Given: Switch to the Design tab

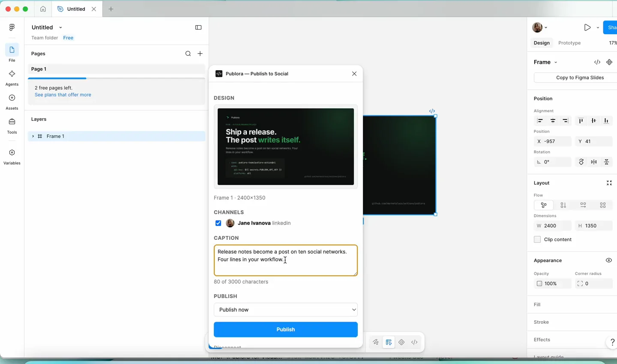Looking at the screenshot, I should (x=542, y=43).
